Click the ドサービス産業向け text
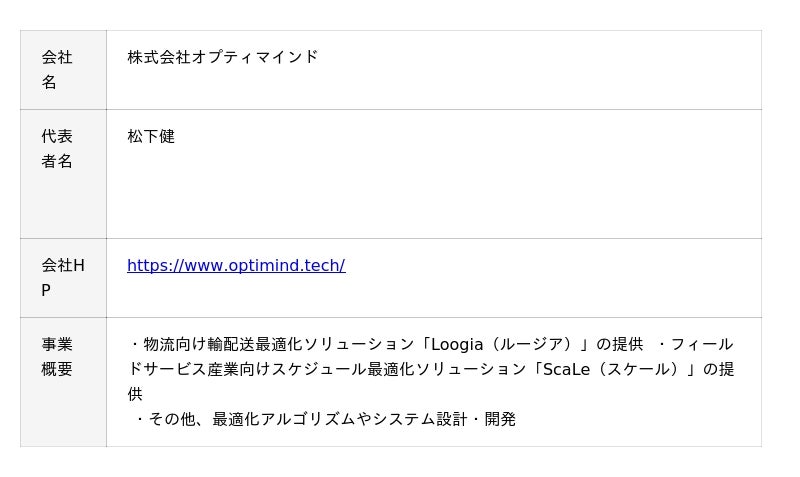 (190, 369)
